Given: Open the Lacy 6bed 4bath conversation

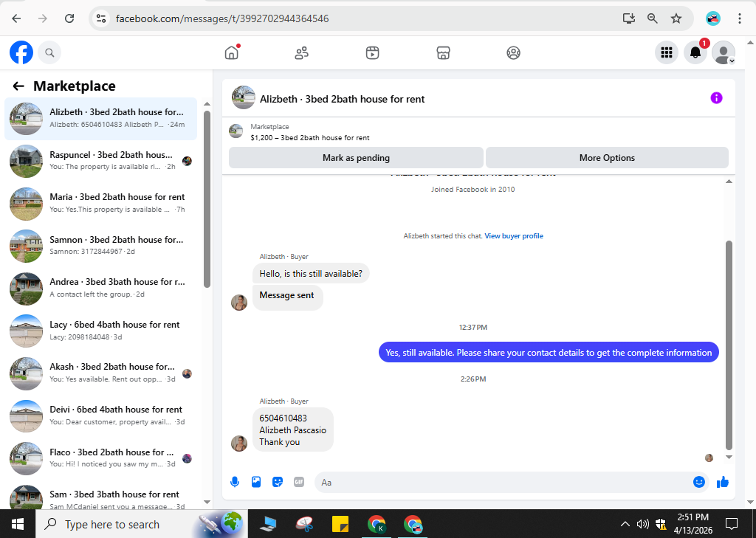Looking at the screenshot, I should tap(100, 331).
